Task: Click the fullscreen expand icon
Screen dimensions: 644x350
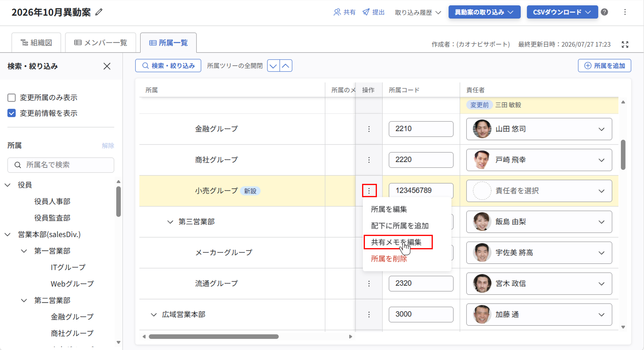Action: click(625, 45)
